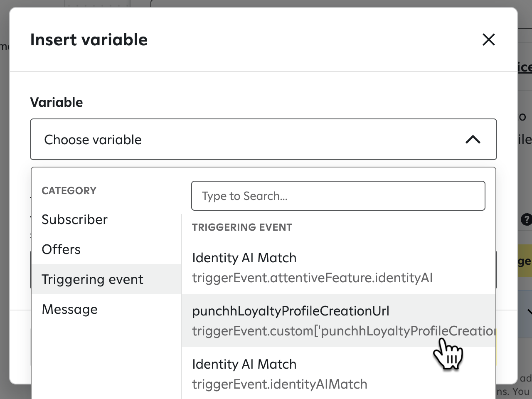
Task: Select the Subscriber category
Action: (107, 219)
